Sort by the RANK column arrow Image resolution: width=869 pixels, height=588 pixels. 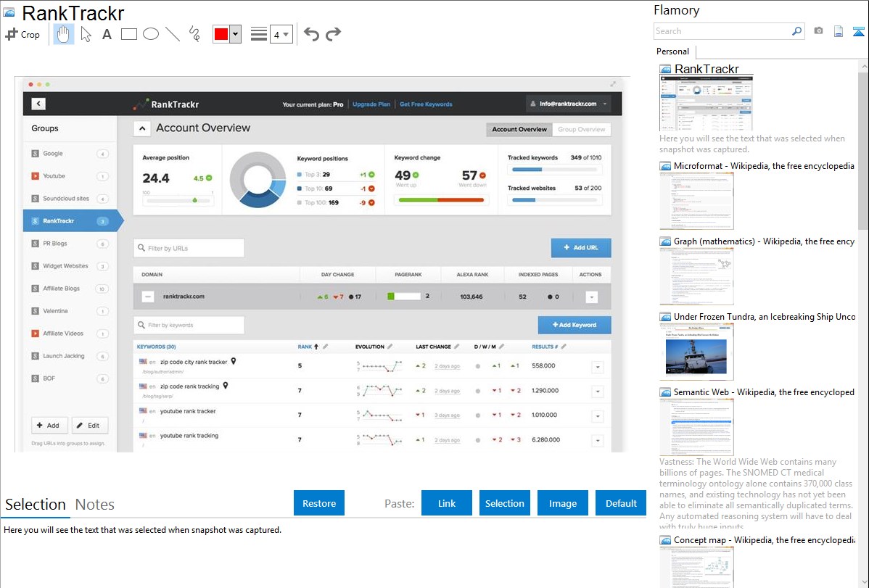(316, 347)
